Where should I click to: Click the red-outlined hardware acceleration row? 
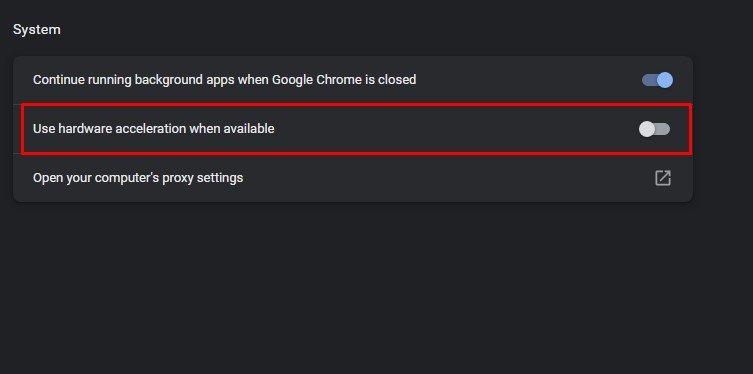(x=356, y=129)
